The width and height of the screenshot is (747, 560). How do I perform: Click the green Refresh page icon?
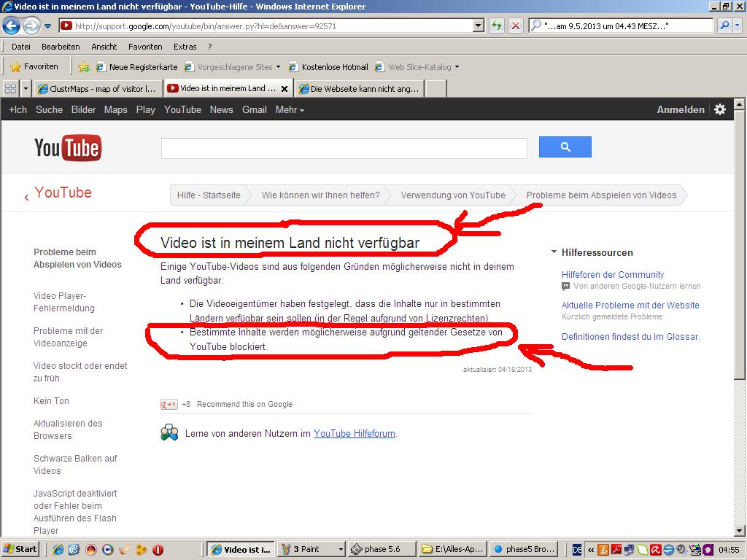point(496,26)
